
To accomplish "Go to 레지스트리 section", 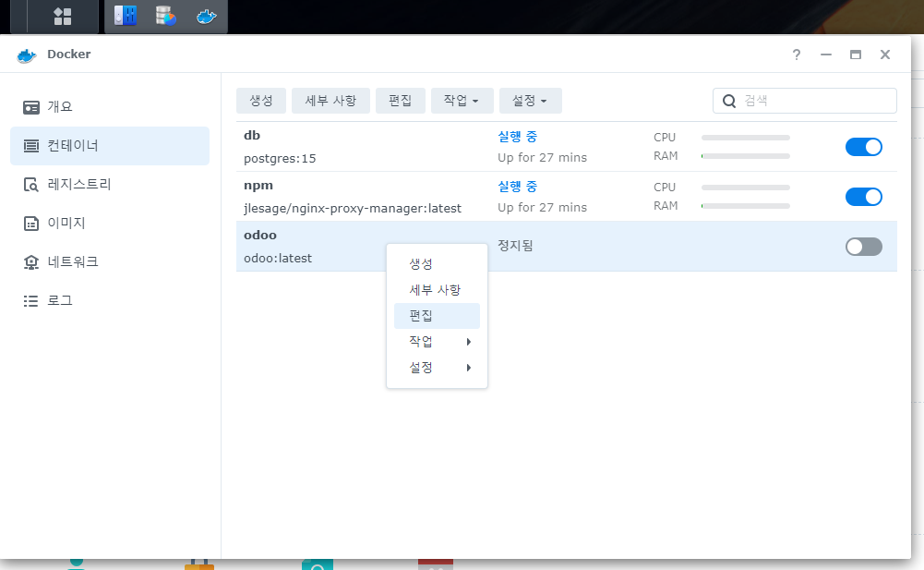I will 110,185.
